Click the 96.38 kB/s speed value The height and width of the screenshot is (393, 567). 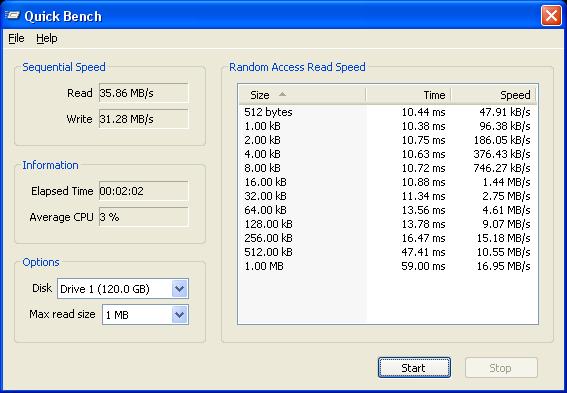pos(505,126)
